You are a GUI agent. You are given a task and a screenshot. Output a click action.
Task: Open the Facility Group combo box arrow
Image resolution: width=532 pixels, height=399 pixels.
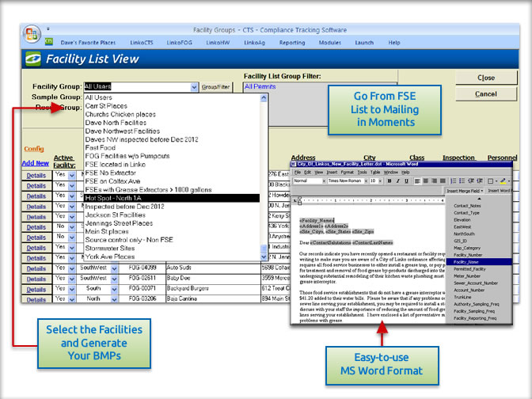[194, 87]
